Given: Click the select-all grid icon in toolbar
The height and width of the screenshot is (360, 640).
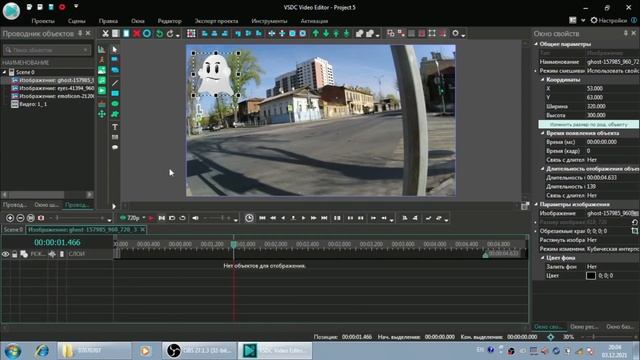Looking at the screenshot, I should [191, 33].
